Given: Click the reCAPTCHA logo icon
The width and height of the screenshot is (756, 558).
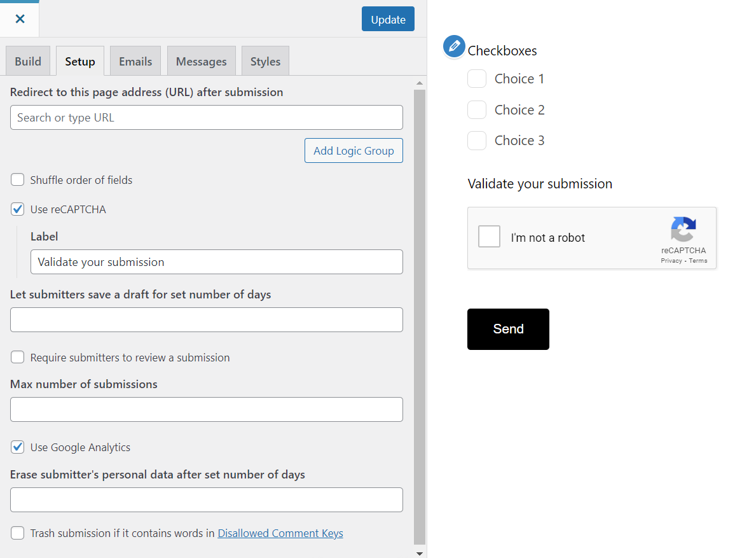Looking at the screenshot, I should pyautogui.click(x=683, y=230).
